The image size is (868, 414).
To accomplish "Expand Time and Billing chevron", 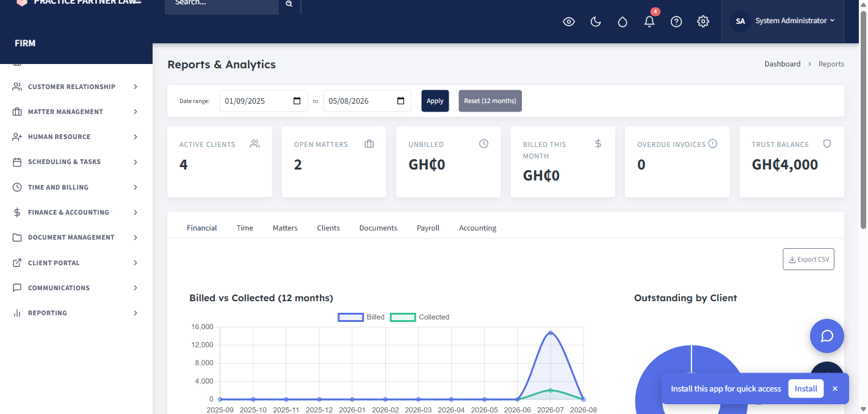I will tap(136, 187).
